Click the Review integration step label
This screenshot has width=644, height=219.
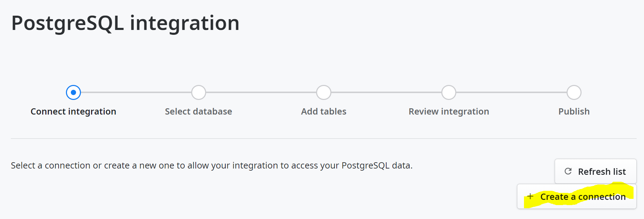(449, 111)
